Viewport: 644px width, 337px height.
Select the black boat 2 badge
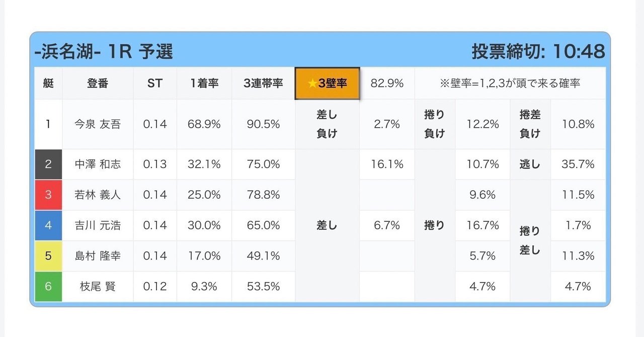tap(48, 164)
